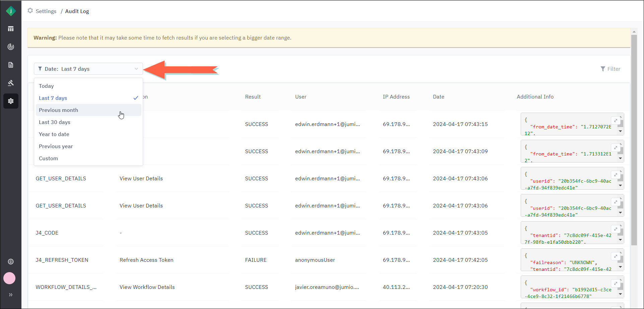Select Last 30 days option
The height and width of the screenshot is (309, 644).
click(x=55, y=122)
